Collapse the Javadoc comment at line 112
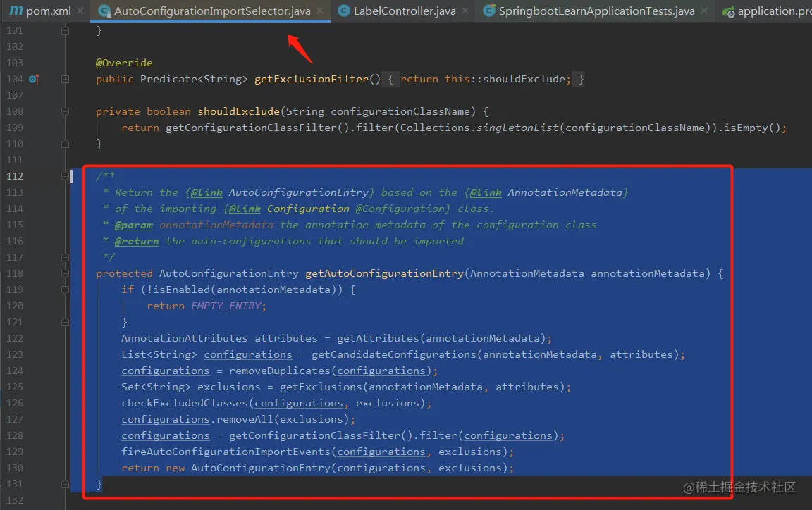Viewport: 812px width, 510px height. [66, 176]
